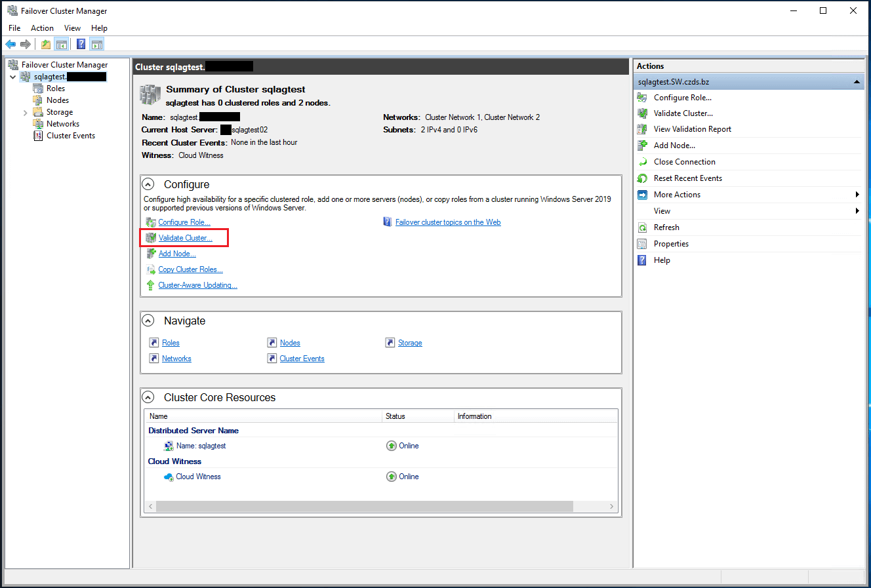
Task: Click the left scroll arrow in Cluster Core Resources
Action: coord(150,507)
